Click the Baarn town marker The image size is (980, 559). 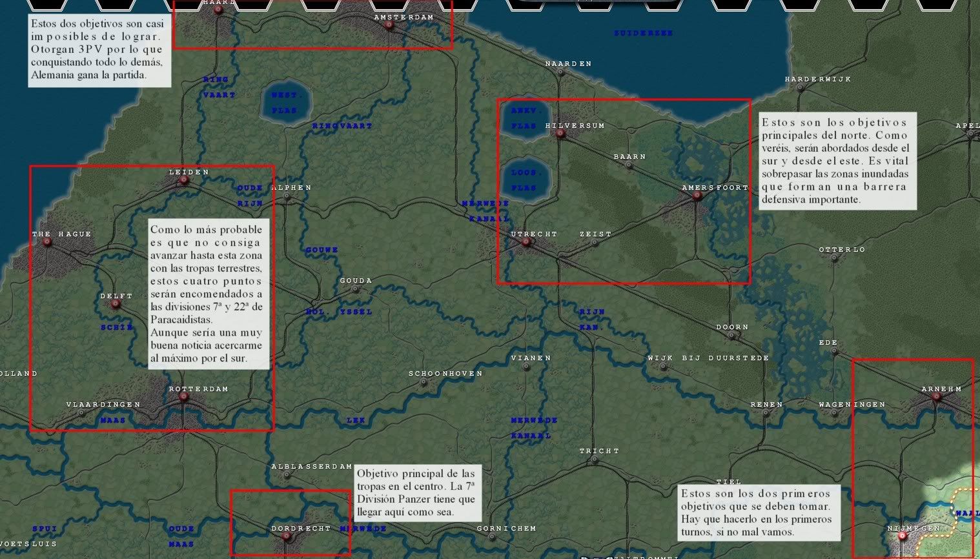pos(629,165)
